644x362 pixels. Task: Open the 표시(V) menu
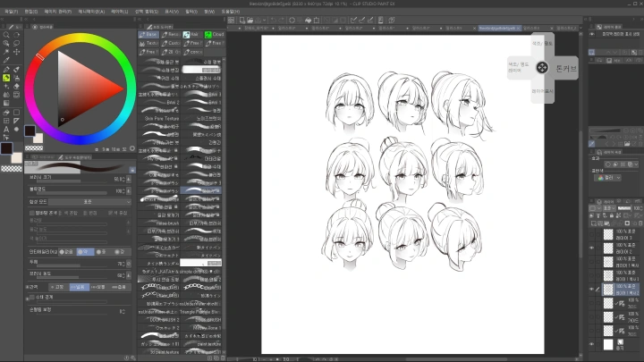pos(171,12)
